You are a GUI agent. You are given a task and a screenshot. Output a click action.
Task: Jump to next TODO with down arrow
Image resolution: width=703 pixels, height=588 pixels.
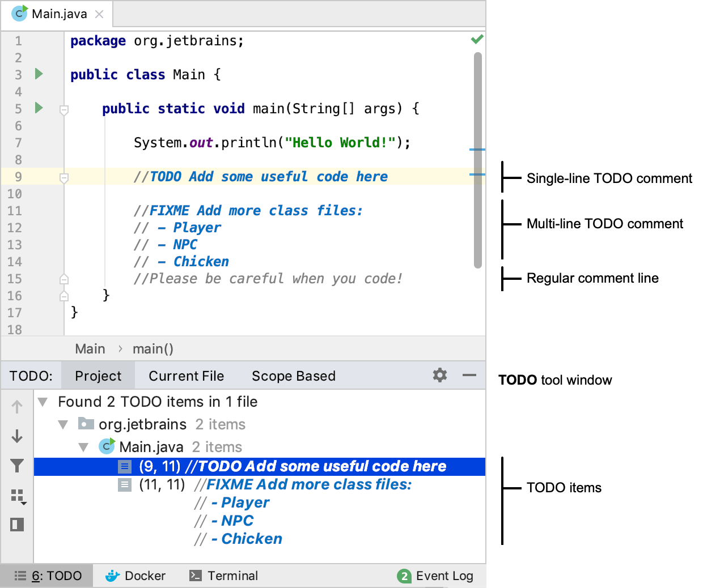[17, 436]
